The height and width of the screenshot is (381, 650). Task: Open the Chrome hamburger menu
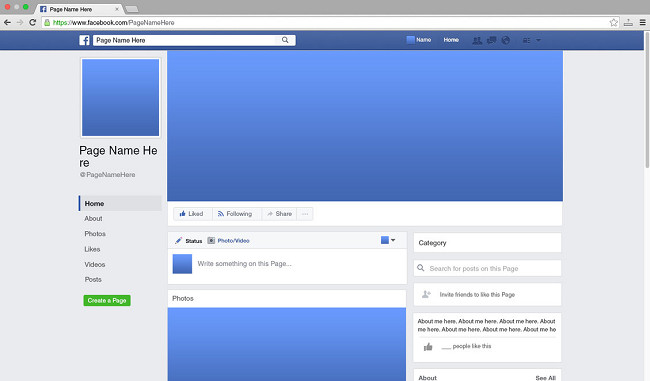(x=643, y=22)
